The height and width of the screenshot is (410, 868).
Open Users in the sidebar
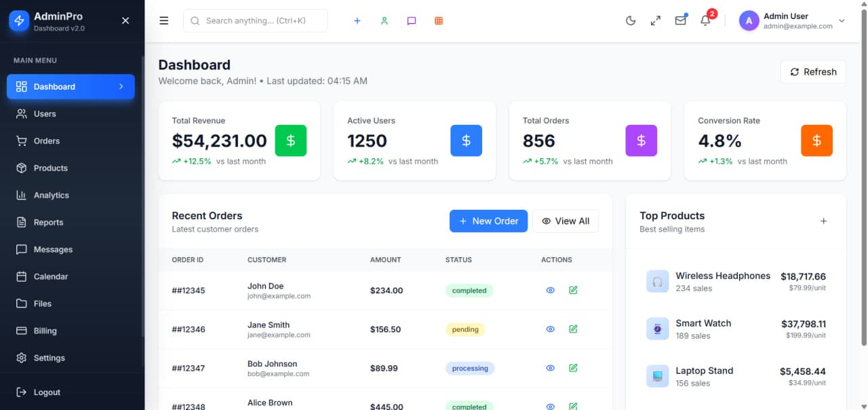click(71, 114)
